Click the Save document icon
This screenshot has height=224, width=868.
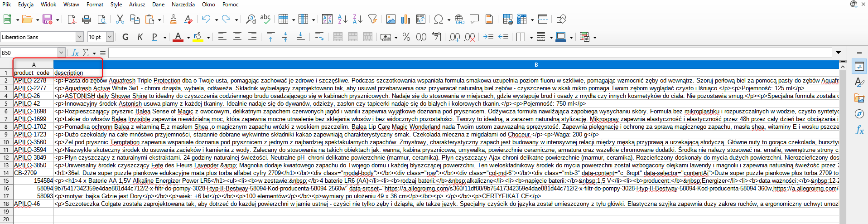(x=47, y=19)
